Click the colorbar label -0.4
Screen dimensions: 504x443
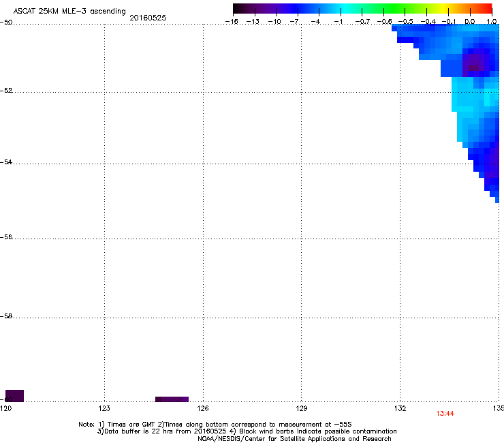click(428, 22)
